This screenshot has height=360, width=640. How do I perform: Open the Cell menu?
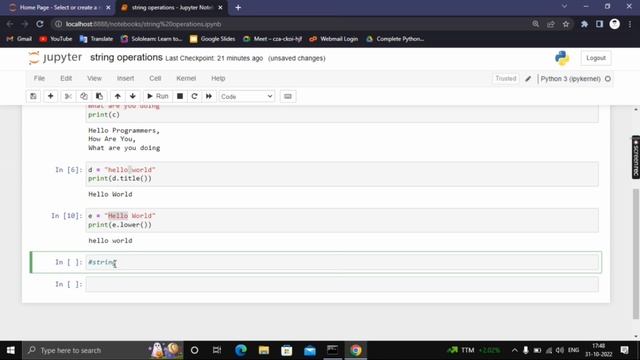[155, 78]
